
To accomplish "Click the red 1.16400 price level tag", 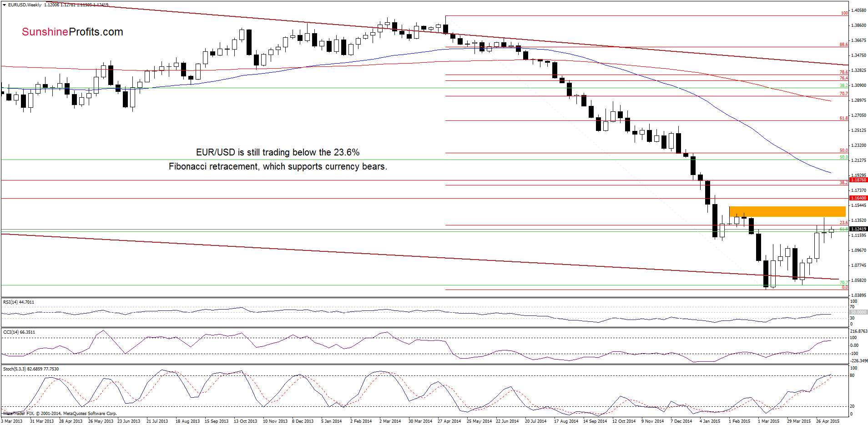I will point(858,198).
